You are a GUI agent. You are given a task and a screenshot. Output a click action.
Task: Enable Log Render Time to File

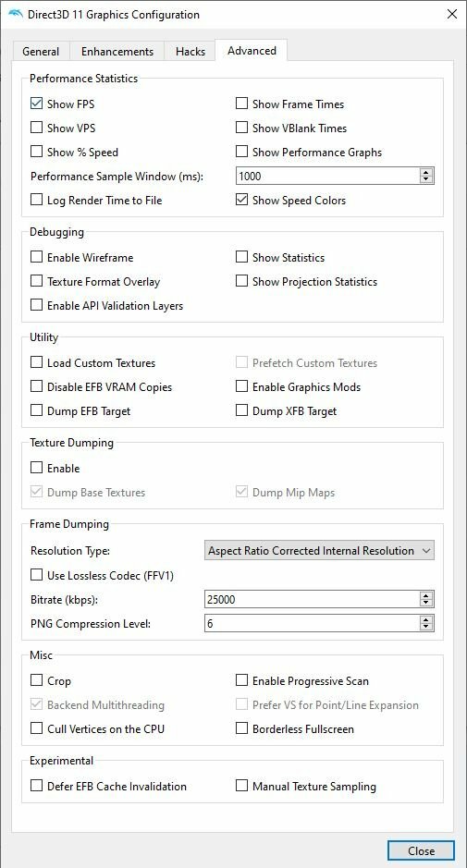point(37,200)
